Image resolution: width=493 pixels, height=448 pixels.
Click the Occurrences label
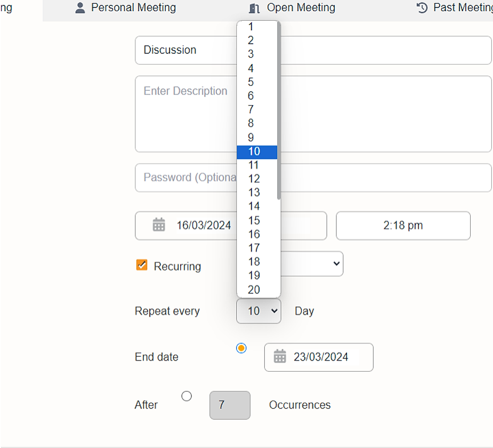(300, 405)
